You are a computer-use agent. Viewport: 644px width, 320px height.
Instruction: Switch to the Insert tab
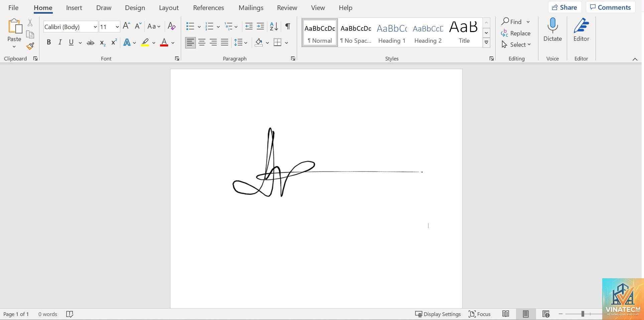pos(74,7)
